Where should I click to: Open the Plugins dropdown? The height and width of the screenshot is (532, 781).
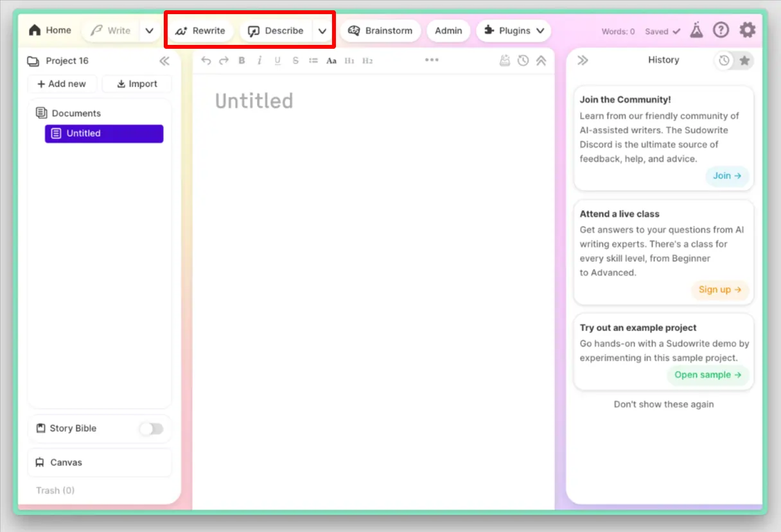(x=513, y=30)
